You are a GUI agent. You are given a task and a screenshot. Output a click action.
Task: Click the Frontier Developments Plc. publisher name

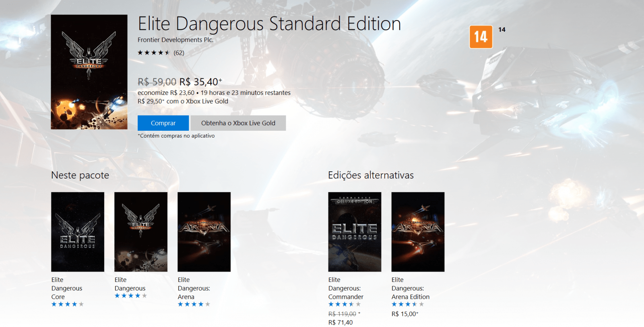175,40
